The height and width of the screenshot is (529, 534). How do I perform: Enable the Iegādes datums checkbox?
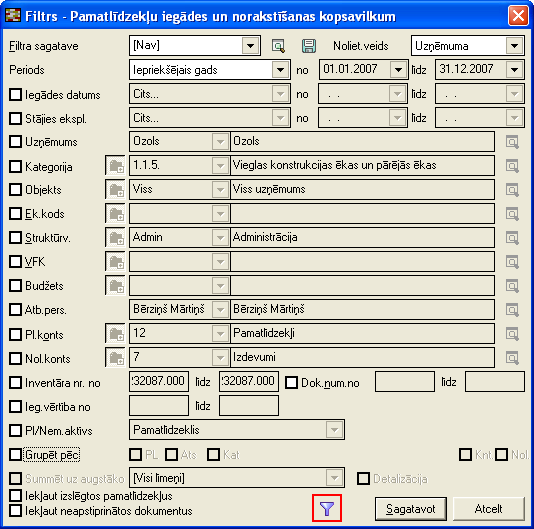tap(16, 94)
